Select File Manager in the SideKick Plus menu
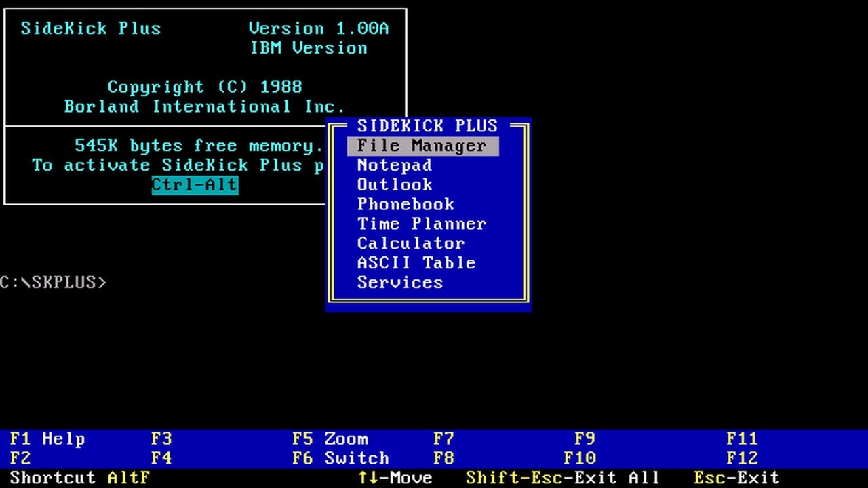Viewport: 868px width, 488px height. tap(422, 146)
